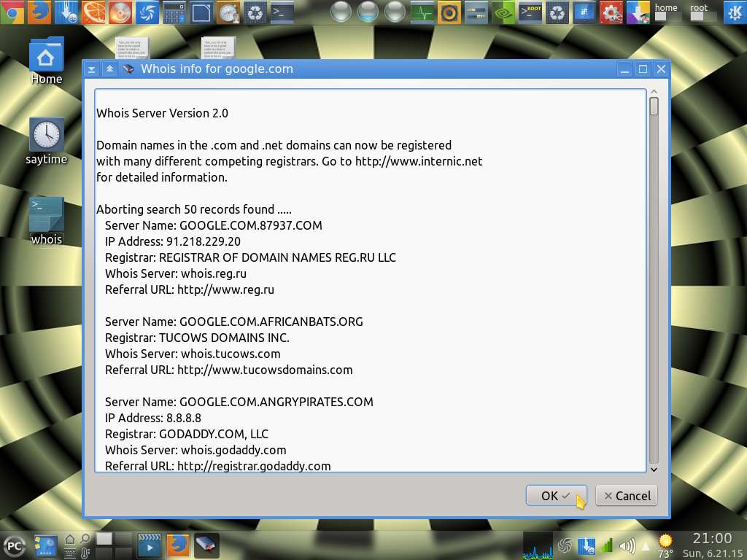
Task: Open the yellow speaker audio app icon
Action: 449,12
